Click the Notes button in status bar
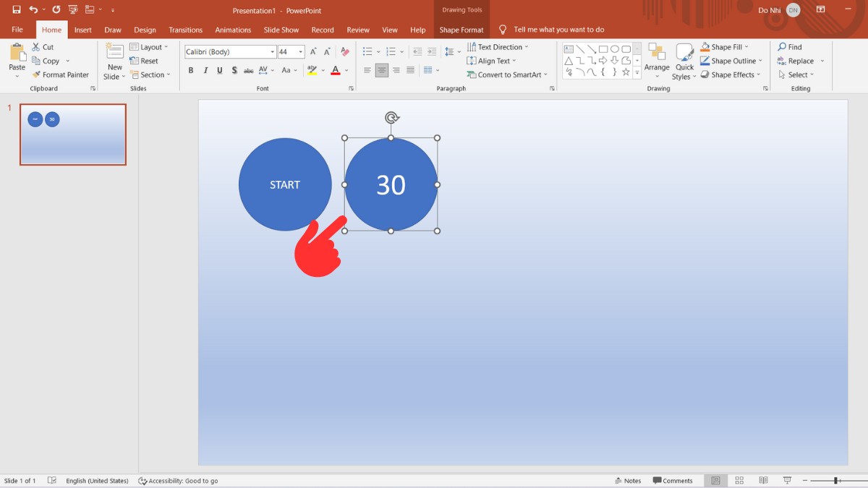The height and width of the screenshot is (488, 868). tap(628, 481)
